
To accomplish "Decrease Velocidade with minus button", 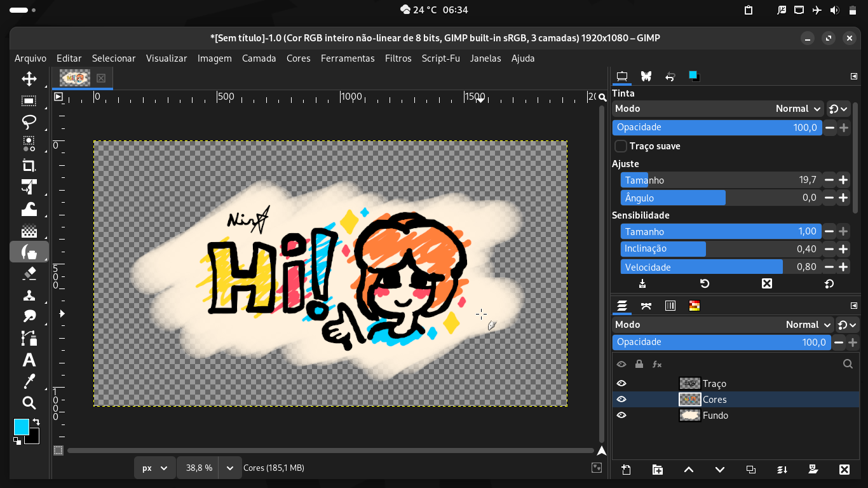I will tap(829, 267).
